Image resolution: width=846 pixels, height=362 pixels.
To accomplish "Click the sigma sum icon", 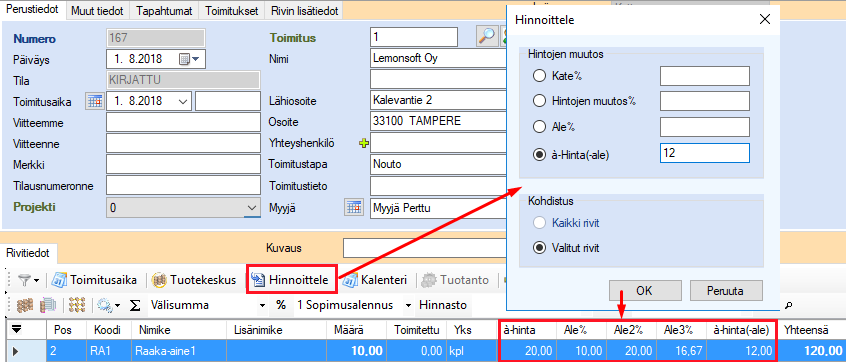I will [136, 305].
